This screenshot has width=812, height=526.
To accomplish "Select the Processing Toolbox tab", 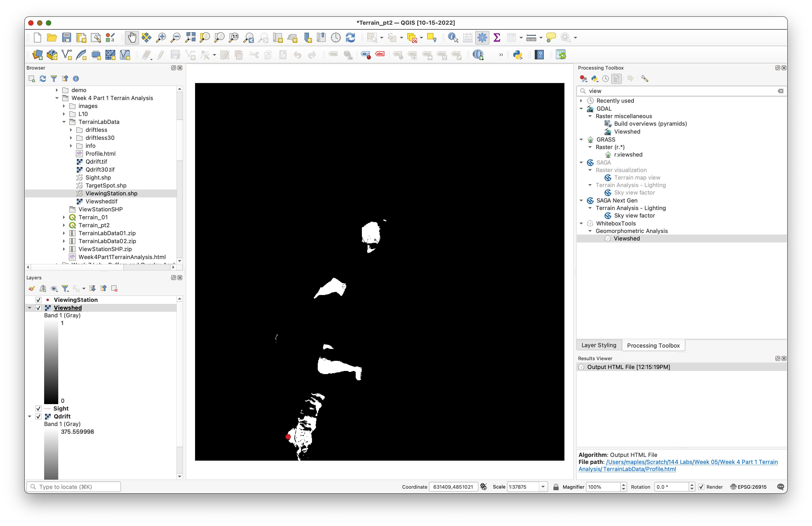I will pyautogui.click(x=653, y=345).
